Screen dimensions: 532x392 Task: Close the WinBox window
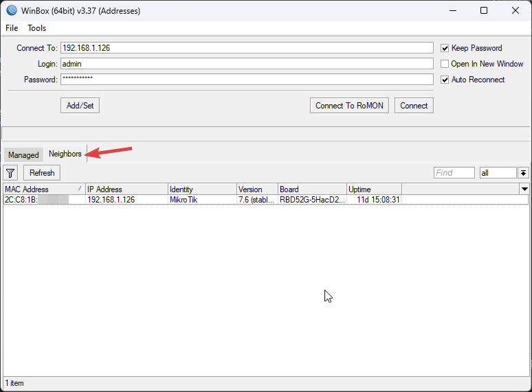(516, 10)
